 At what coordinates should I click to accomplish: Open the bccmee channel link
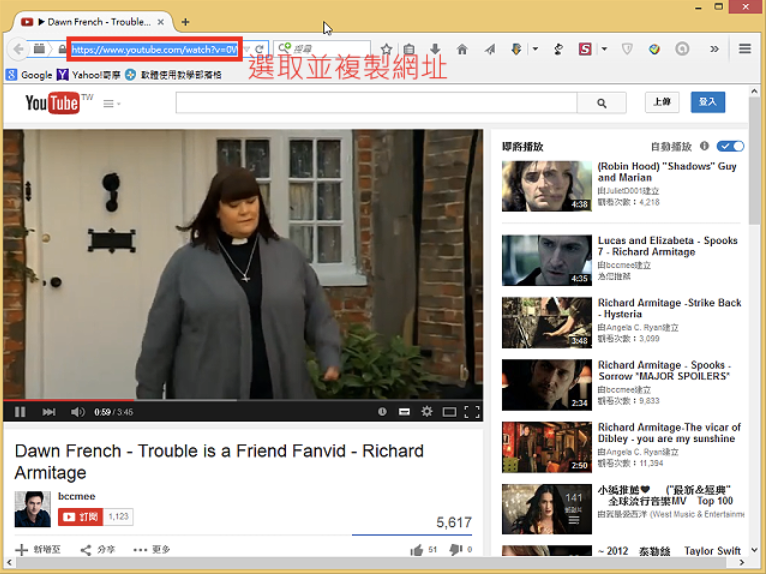77,496
